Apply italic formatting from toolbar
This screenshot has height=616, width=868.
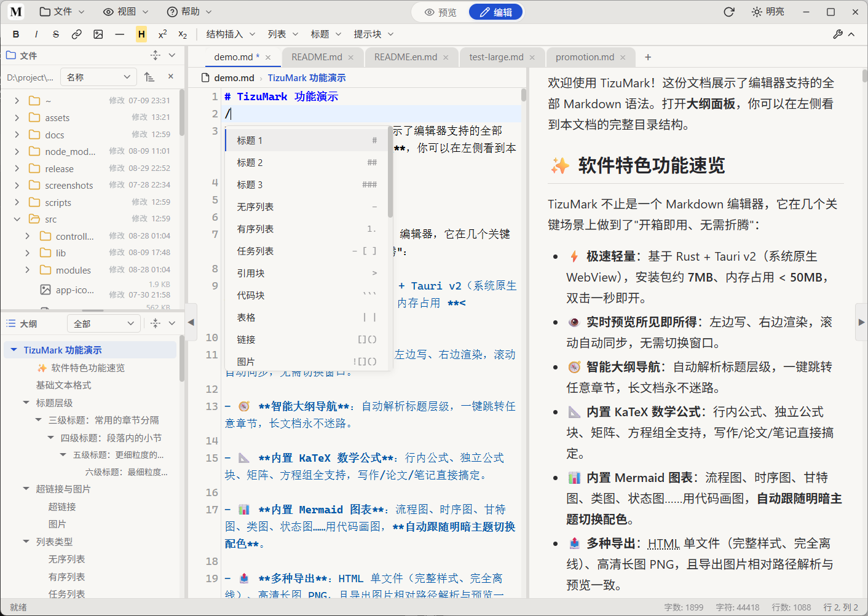pos(36,34)
